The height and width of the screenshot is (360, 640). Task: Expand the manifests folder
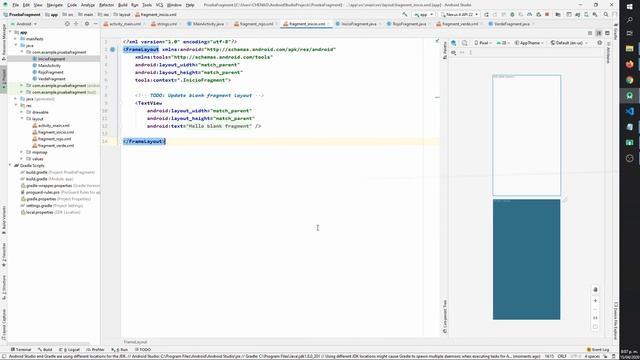[16, 39]
